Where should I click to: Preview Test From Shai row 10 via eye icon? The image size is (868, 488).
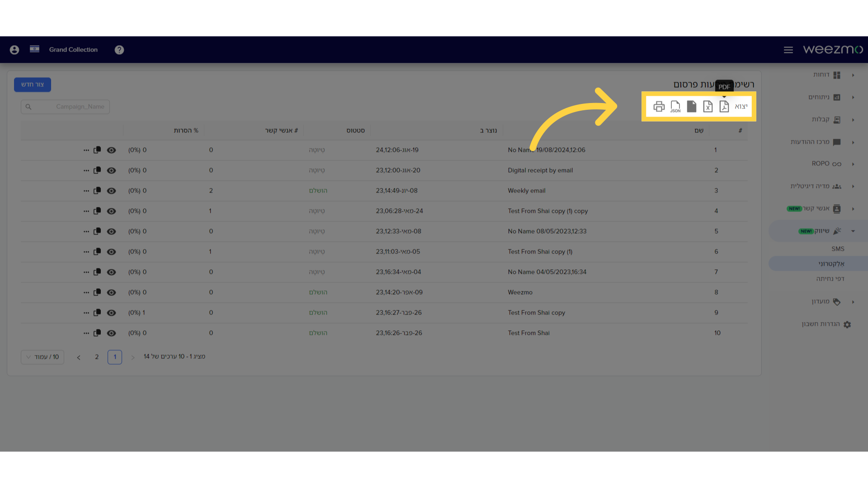pos(111,333)
